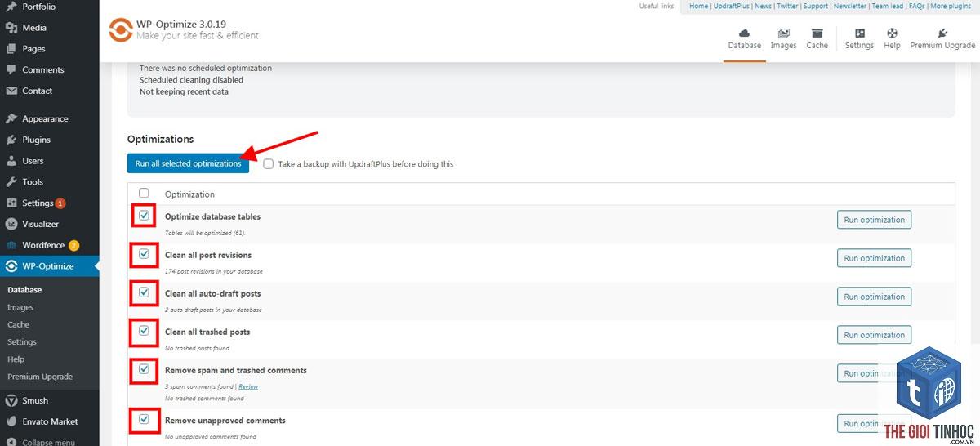This screenshot has height=446, width=980.
Task: Click the Team lead useful link
Action: click(888, 6)
